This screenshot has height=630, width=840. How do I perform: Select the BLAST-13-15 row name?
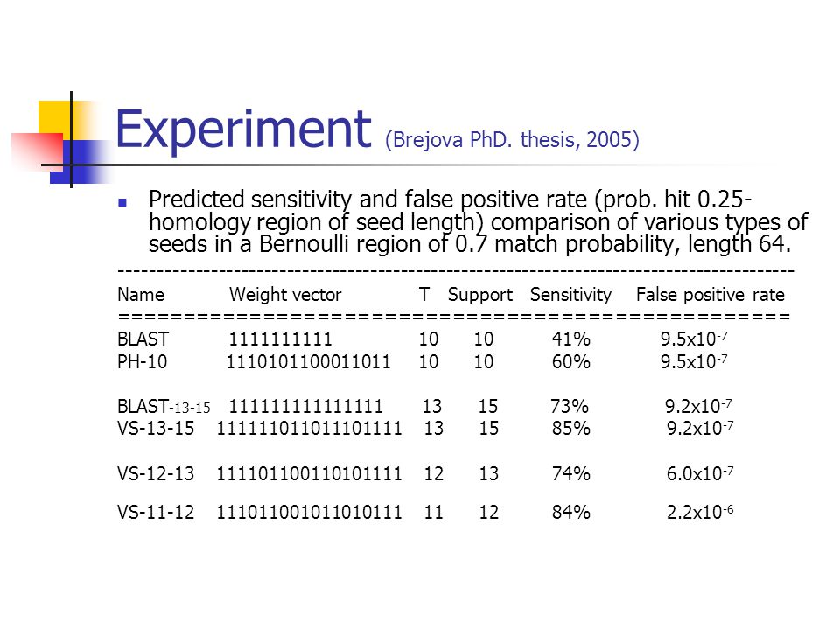click(164, 407)
